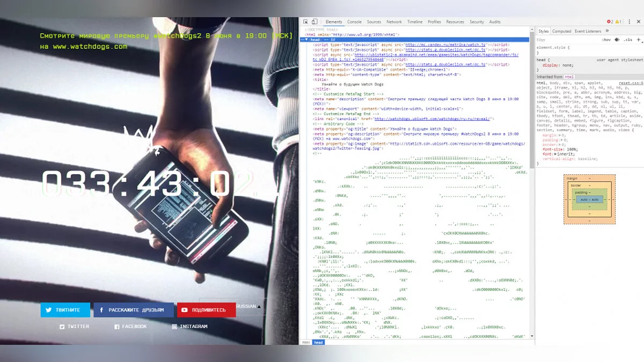This screenshot has height=362, width=644.
Task: Click the small Facebook icon beside FACEBOOK
Action: tap(116, 327)
